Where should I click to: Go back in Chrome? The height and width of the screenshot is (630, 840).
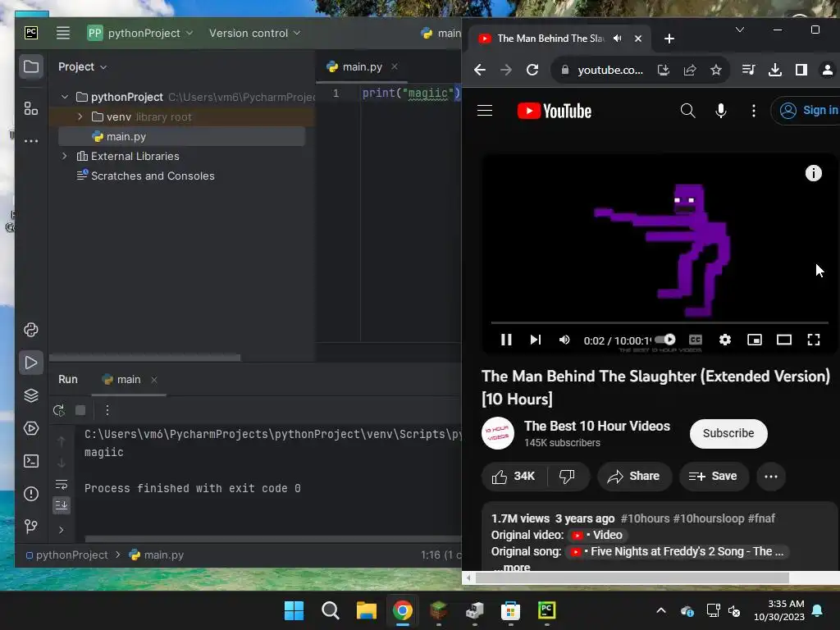pos(480,70)
